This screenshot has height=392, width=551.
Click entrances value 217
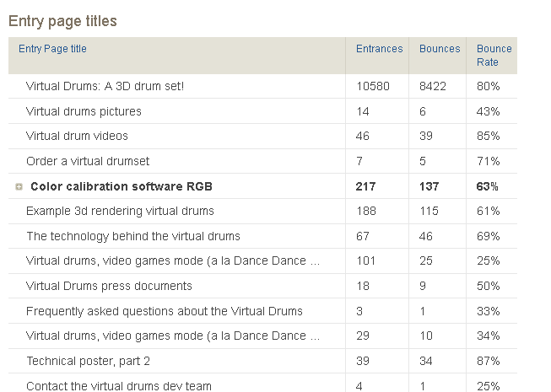coord(366,186)
